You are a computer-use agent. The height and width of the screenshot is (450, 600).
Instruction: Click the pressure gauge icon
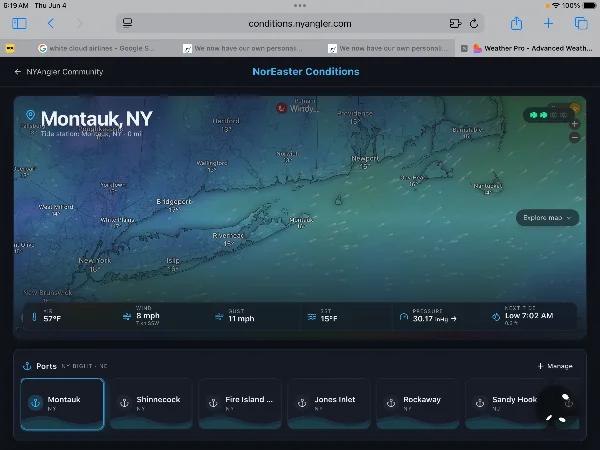[404, 317]
